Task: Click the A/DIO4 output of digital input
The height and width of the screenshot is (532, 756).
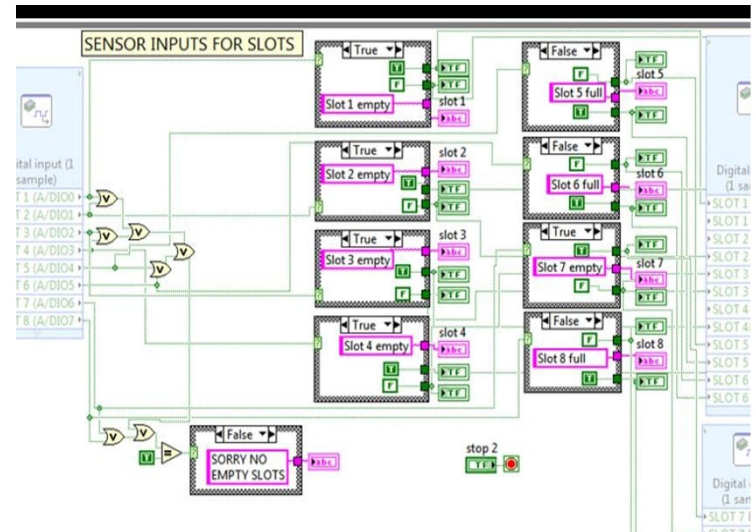Action: click(50, 268)
